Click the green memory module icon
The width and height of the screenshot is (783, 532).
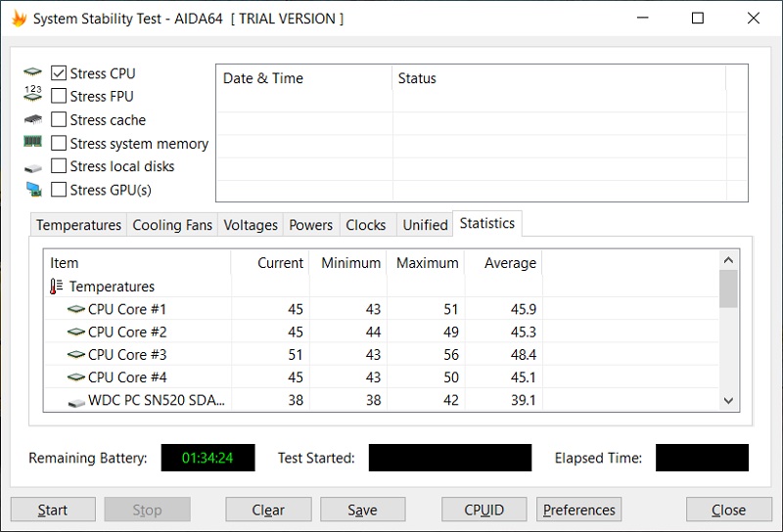[33, 142]
